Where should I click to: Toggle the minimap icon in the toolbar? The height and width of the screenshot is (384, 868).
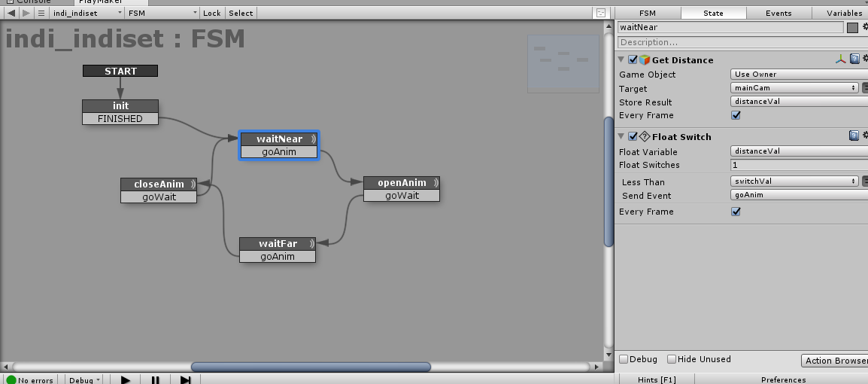[x=600, y=13]
